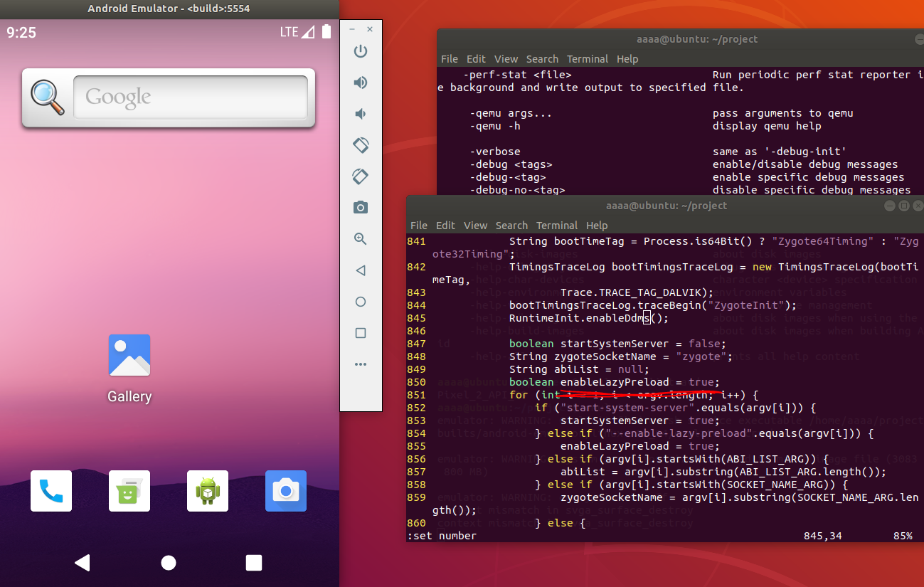This screenshot has height=587, width=924.
Task: Launch the Phone app from the dock
Action: pos(51,491)
